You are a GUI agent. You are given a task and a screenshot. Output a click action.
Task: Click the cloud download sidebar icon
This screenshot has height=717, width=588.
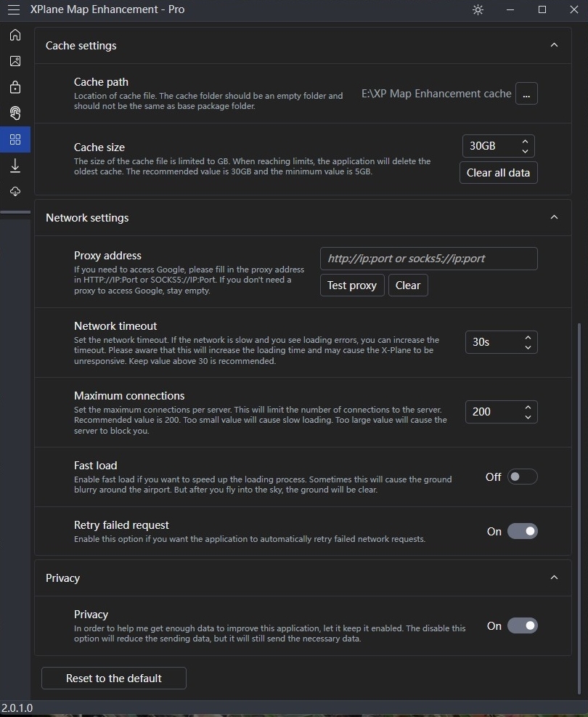15,192
